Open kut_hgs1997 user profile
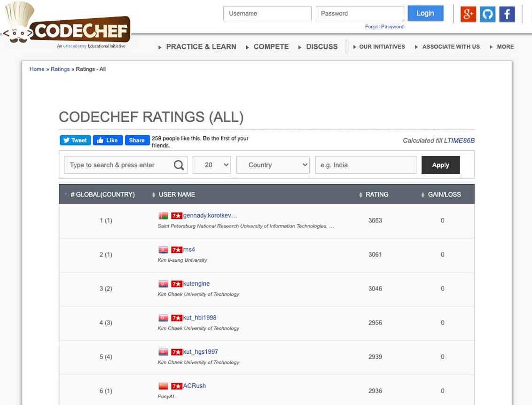 tap(201, 352)
